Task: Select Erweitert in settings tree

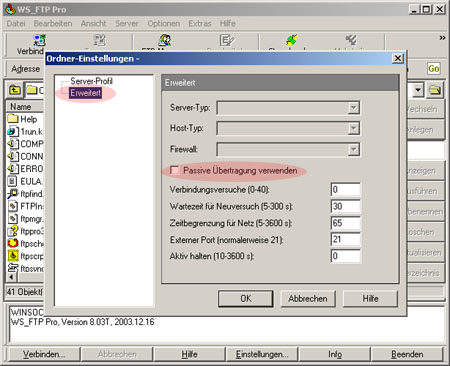Action: tap(85, 93)
